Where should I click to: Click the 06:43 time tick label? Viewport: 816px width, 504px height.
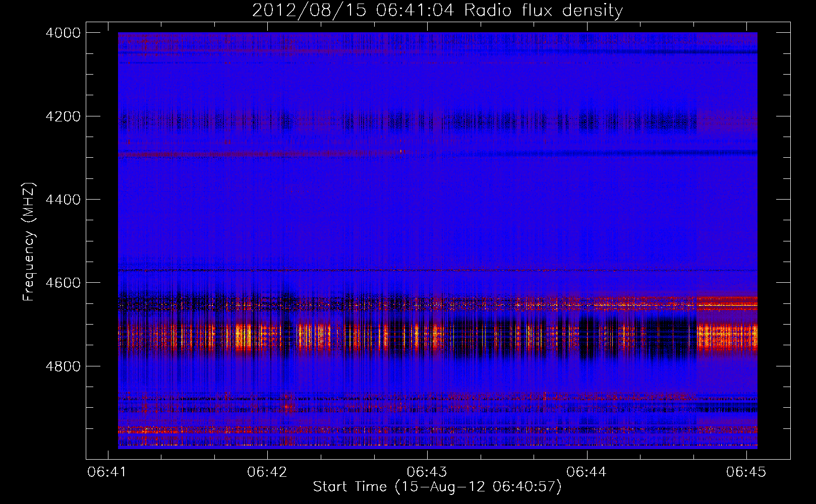click(x=427, y=472)
